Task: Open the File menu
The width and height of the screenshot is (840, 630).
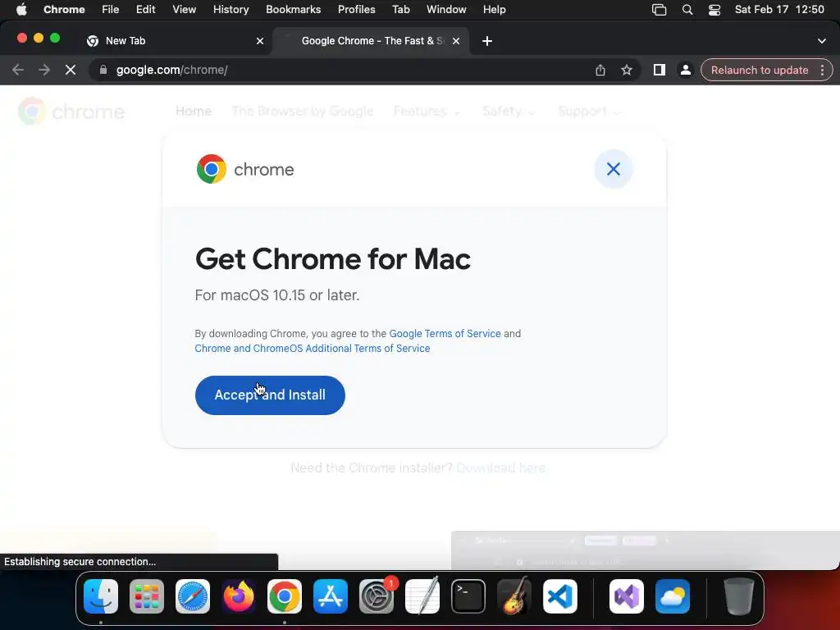Action: (x=111, y=10)
